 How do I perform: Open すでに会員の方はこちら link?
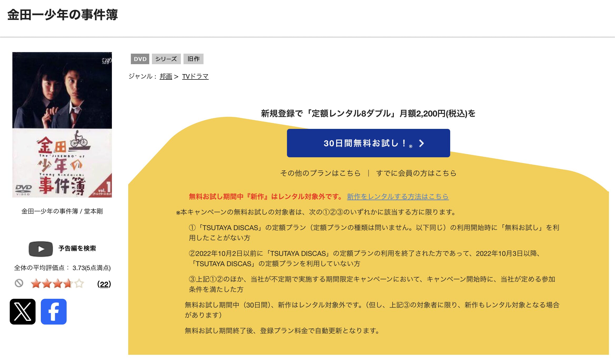click(416, 173)
